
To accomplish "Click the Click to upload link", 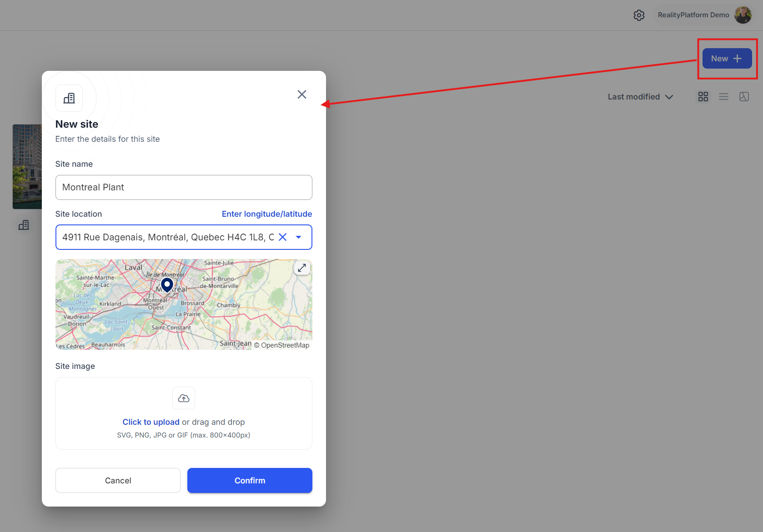I will (151, 422).
